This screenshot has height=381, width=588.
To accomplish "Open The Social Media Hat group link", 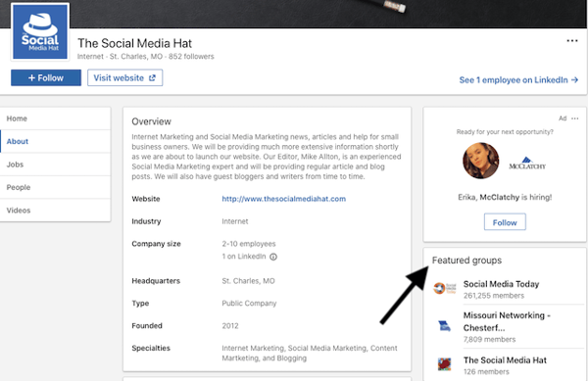I will (x=505, y=360).
